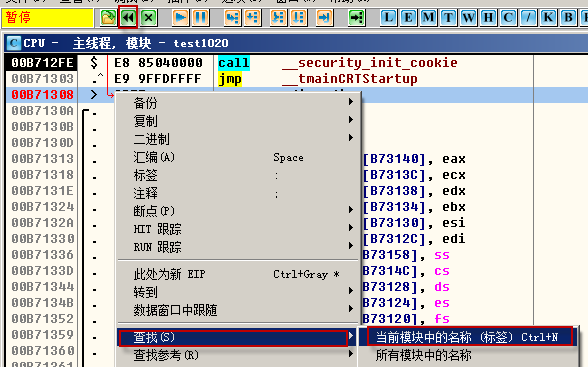Open the CPU window with the C button

tap(508, 17)
